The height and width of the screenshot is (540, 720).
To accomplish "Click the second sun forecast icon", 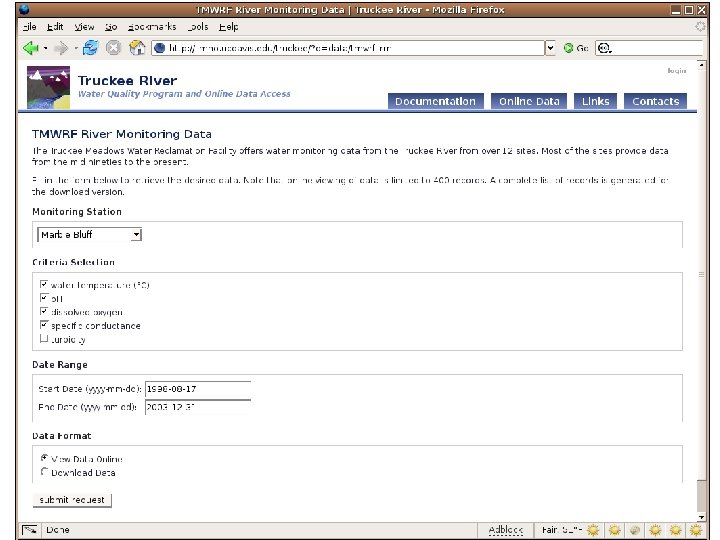I will click(x=614, y=530).
